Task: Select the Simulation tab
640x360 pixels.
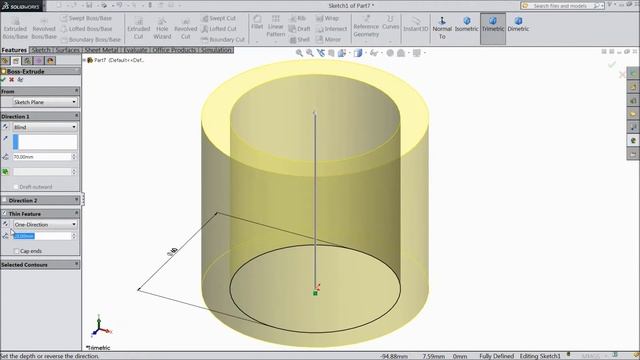Action: point(216,50)
